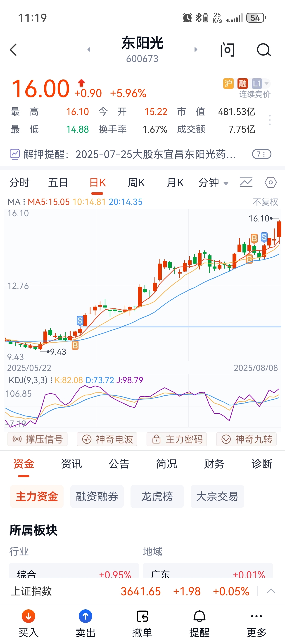The width and height of the screenshot is (285, 644).
Task: Tap the 沪 market badge
Action: click(228, 84)
